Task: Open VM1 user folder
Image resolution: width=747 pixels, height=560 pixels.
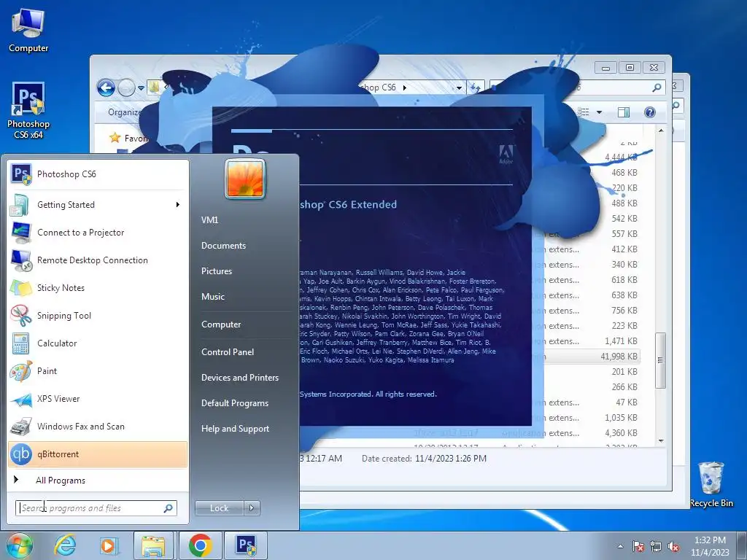Action: pos(209,220)
